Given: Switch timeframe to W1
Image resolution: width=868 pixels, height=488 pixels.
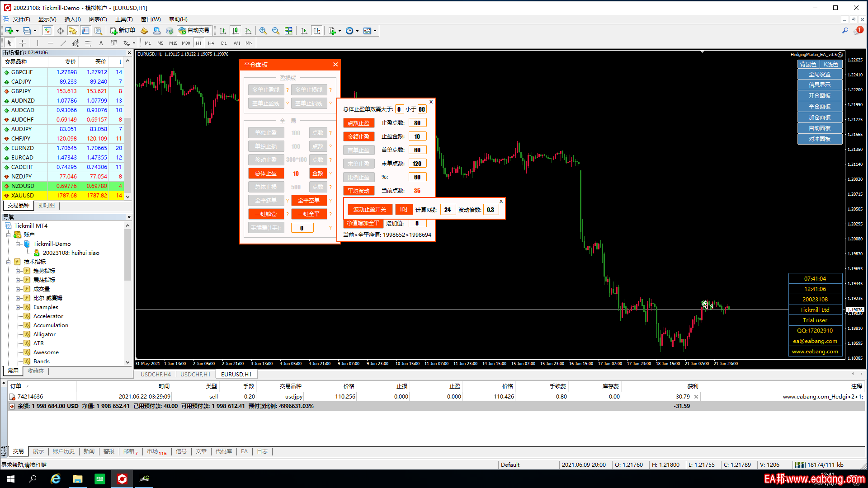Looking at the screenshot, I should tap(236, 43).
